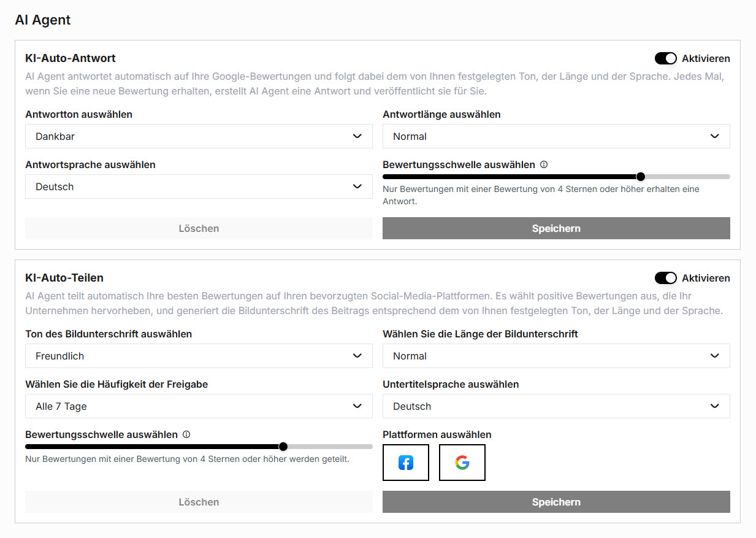
Task: Select Google as sharing platform
Action: (x=462, y=463)
